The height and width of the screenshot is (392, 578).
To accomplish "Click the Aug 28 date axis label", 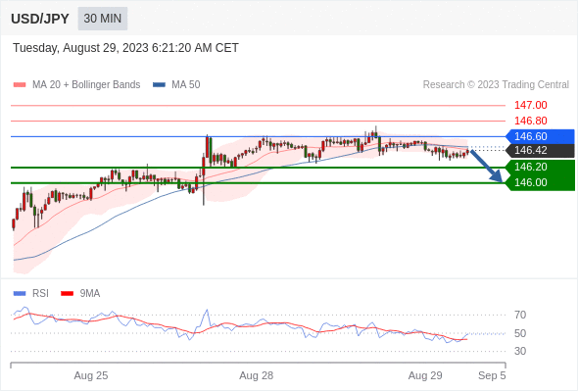I will (257, 375).
